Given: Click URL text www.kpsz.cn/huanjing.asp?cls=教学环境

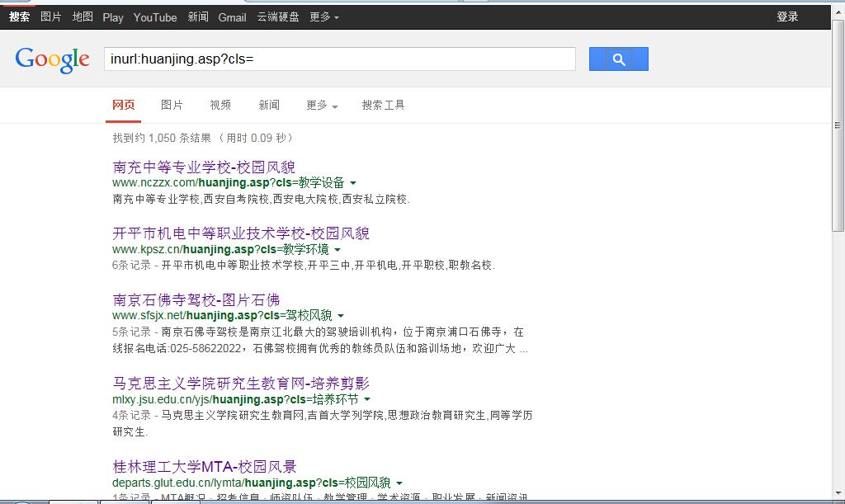Looking at the screenshot, I should (x=220, y=249).
